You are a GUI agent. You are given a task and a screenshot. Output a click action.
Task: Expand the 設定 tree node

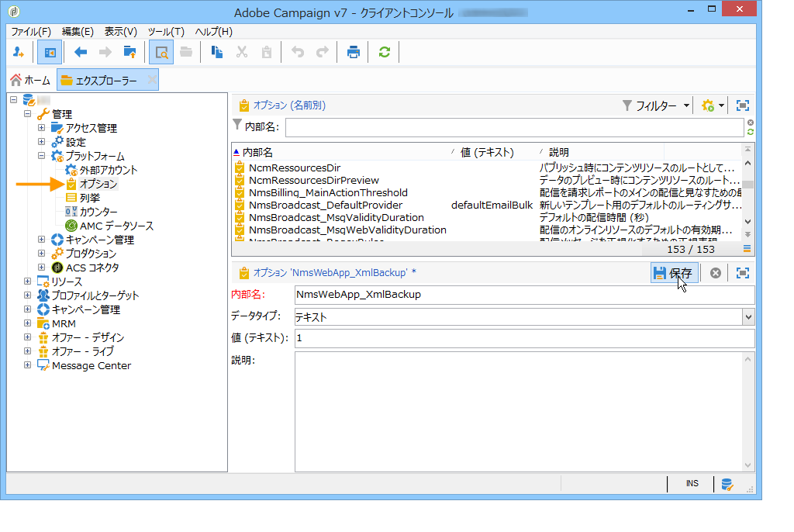(42, 142)
